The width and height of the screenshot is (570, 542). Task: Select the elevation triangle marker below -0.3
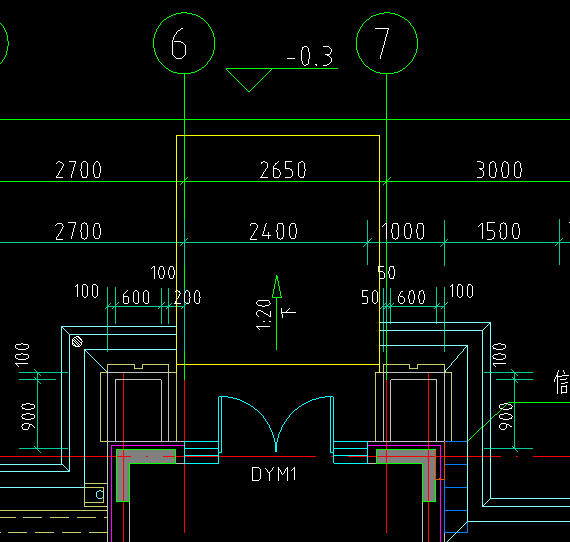pos(249,80)
